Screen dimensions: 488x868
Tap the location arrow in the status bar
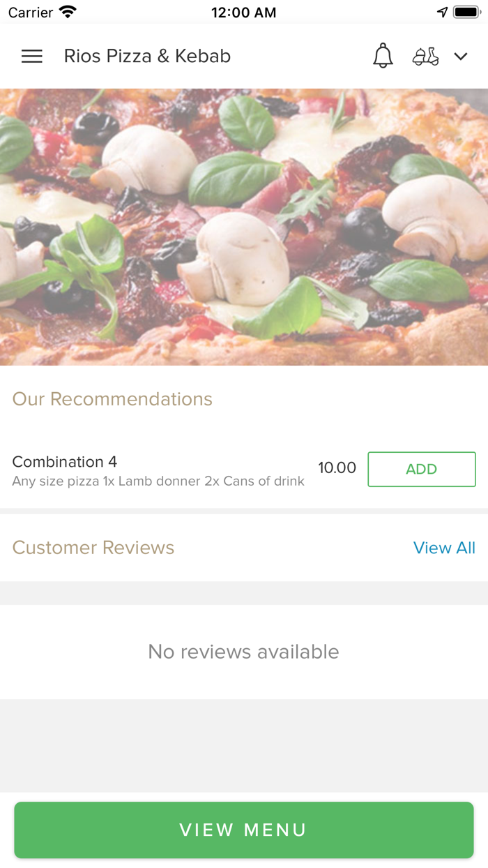(x=442, y=10)
